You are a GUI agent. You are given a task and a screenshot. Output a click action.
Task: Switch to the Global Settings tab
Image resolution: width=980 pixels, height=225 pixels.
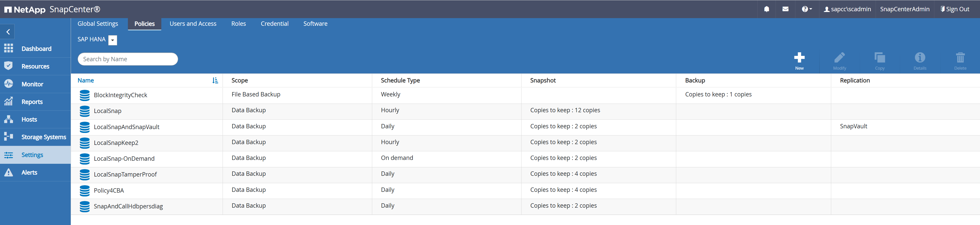tap(98, 24)
